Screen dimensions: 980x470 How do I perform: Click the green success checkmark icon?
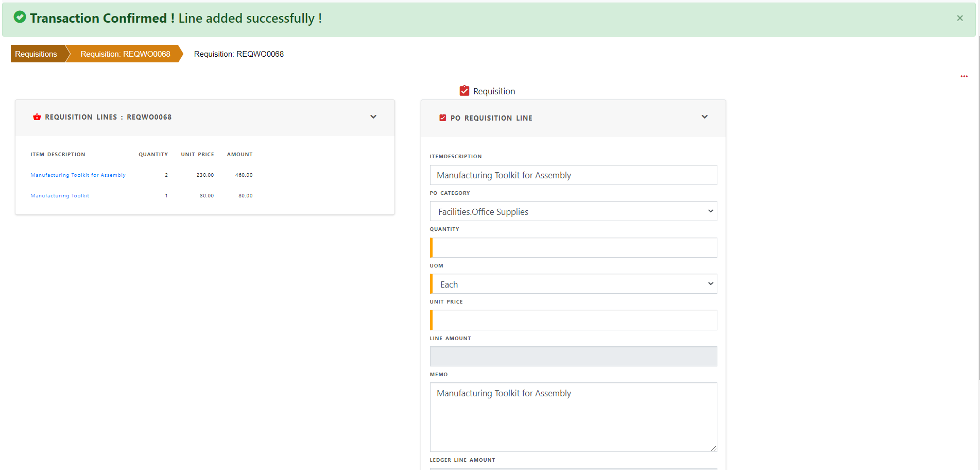point(20,17)
